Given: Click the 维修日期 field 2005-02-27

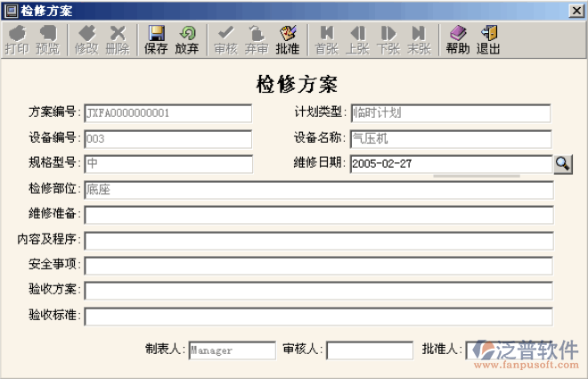Looking at the screenshot, I should (x=451, y=164).
